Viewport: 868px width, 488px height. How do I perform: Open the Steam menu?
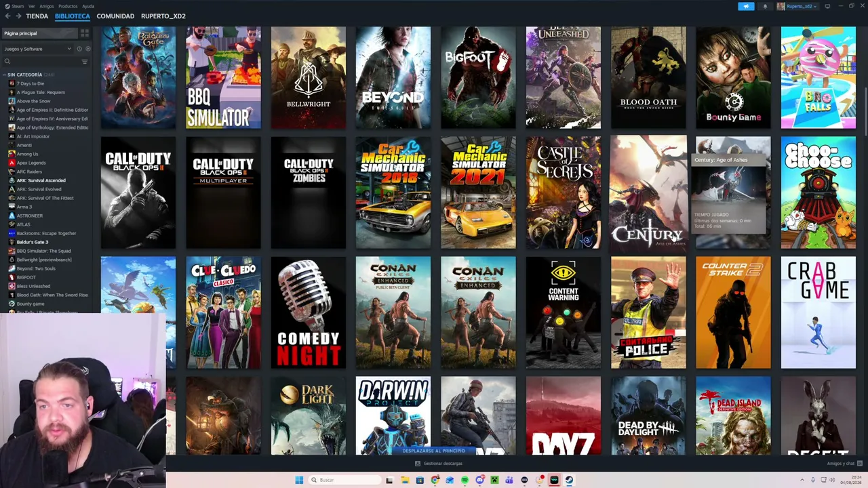point(17,6)
